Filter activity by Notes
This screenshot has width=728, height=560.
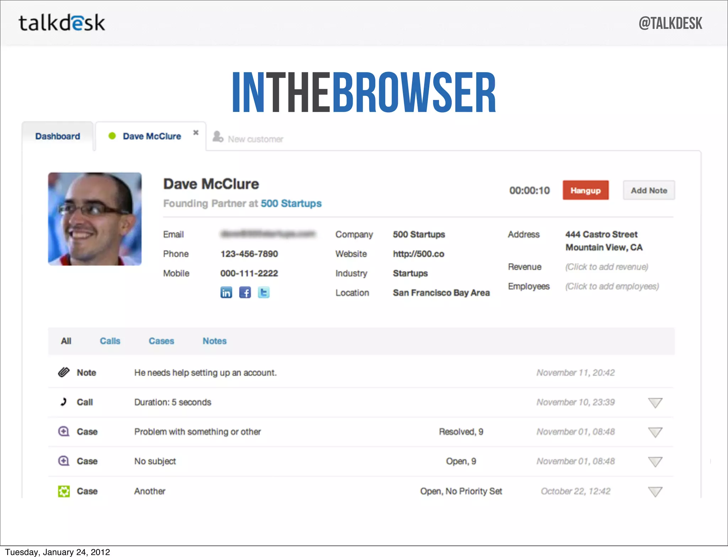coord(214,341)
